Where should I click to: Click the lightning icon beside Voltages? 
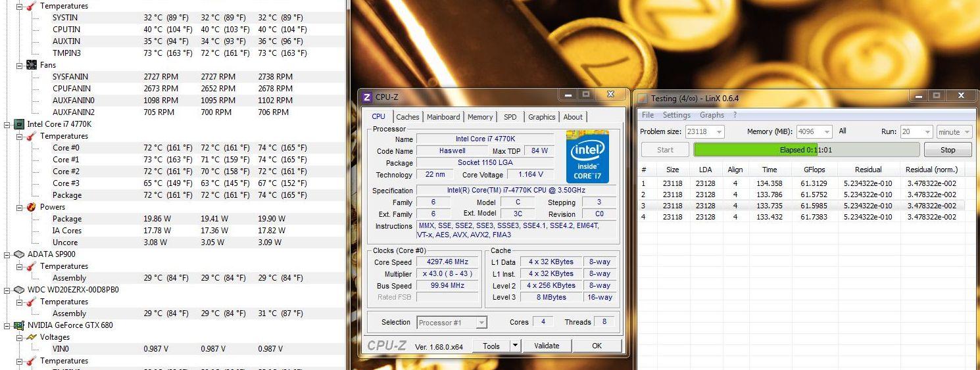coord(31,337)
